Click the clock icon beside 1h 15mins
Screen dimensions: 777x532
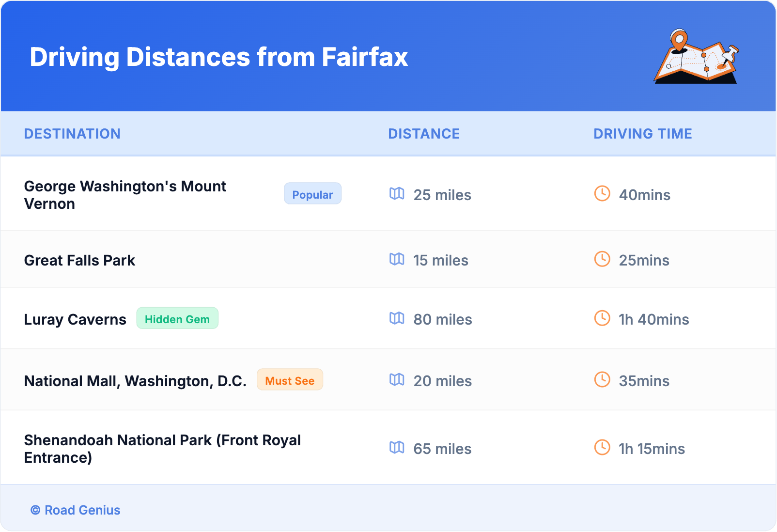(602, 448)
